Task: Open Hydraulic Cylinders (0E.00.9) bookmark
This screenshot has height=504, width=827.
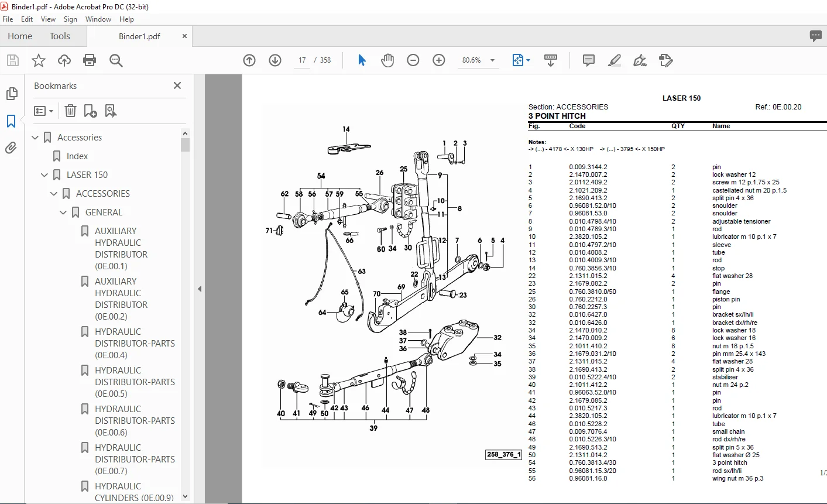Action: click(134, 492)
